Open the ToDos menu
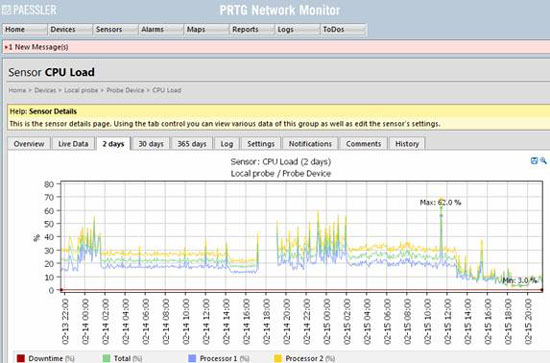The width and height of the screenshot is (550, 363). [343, 29]
